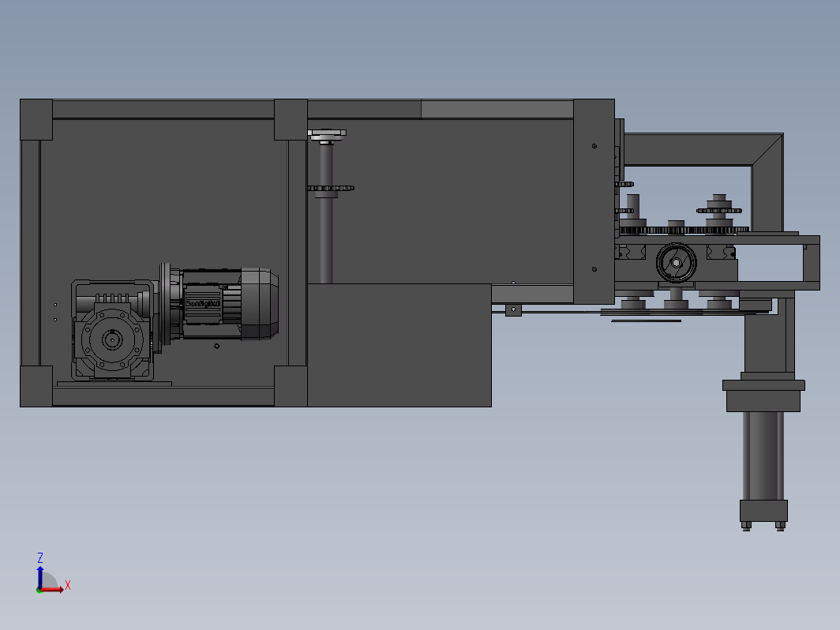Select the electric motor's rear fan cover
The height and width of the screenshot is (630, 840).
point(260,304)
